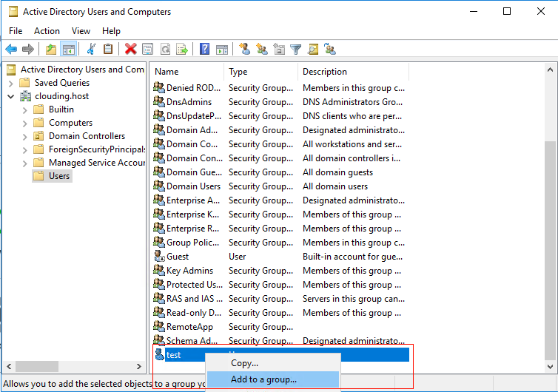Click the list scroll up arrow

point(550,70)
